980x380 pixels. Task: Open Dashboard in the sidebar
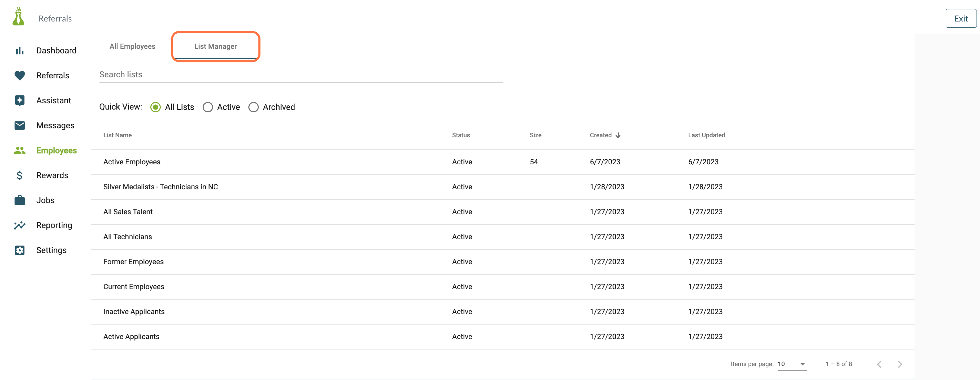coord(56,51)
